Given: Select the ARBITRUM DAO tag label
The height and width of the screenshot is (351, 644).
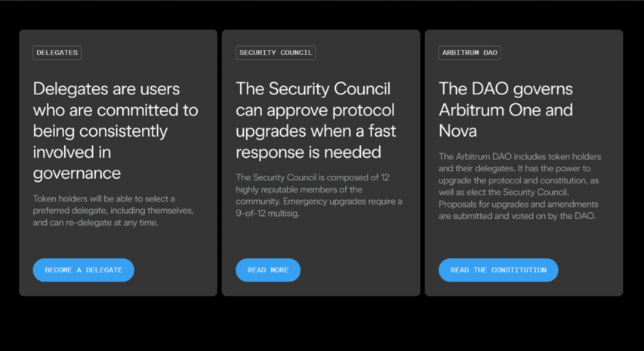Looking at the screenshot, I should pyautogui.click(x=470, y=53).
